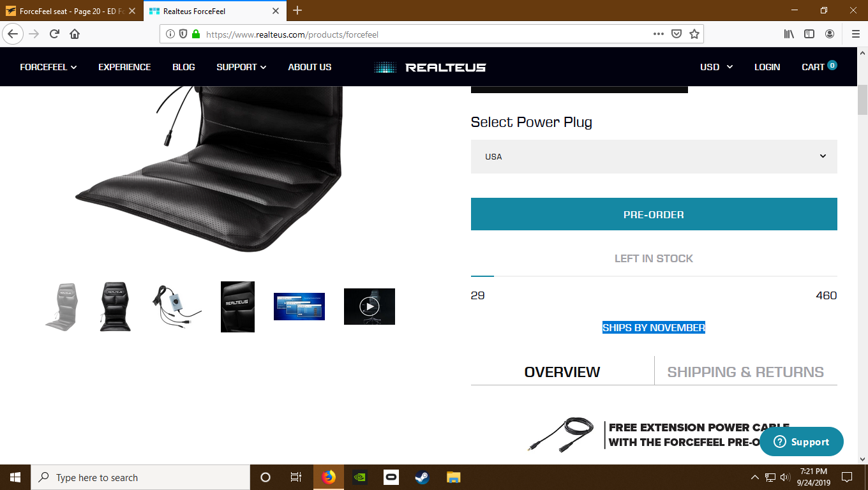Open Oculus app from taskbar

point(391,477)
